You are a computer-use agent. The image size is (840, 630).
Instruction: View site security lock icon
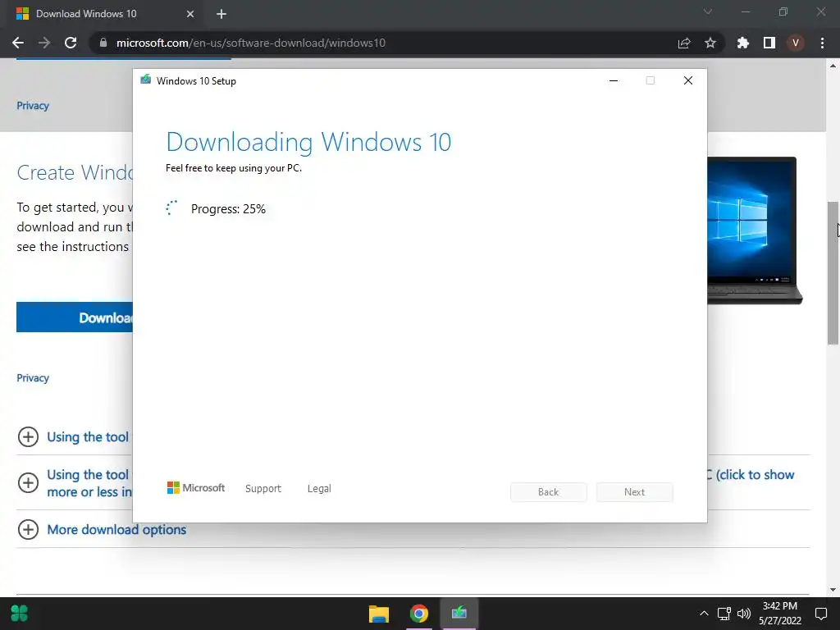tap(103, 43)
